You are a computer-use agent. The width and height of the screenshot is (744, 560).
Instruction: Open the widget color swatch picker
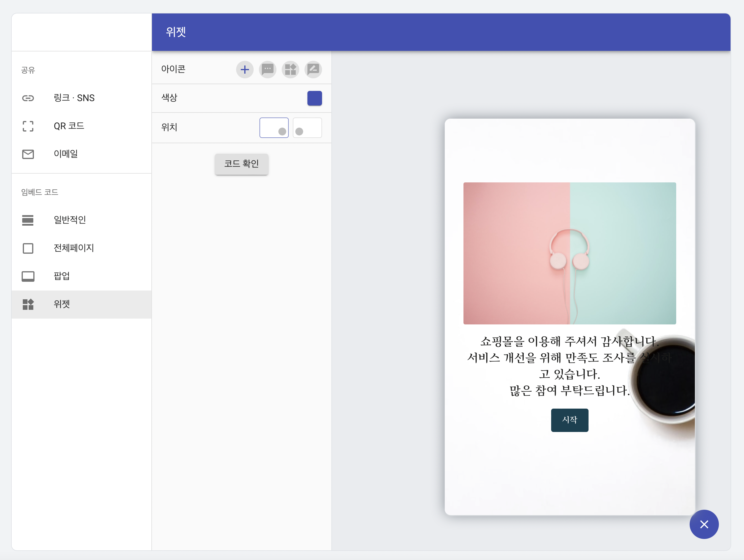(x=314, y=98)
